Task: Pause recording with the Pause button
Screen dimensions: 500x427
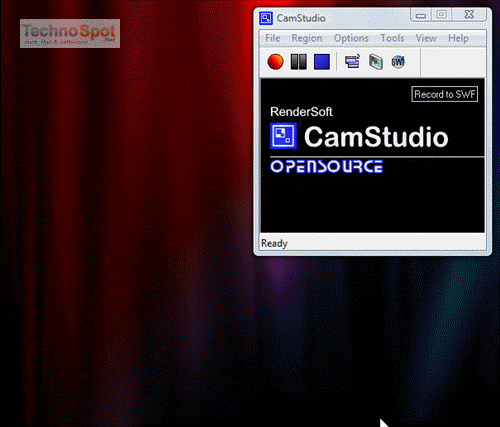Action: pyautogui.click(x=299, y=62)
